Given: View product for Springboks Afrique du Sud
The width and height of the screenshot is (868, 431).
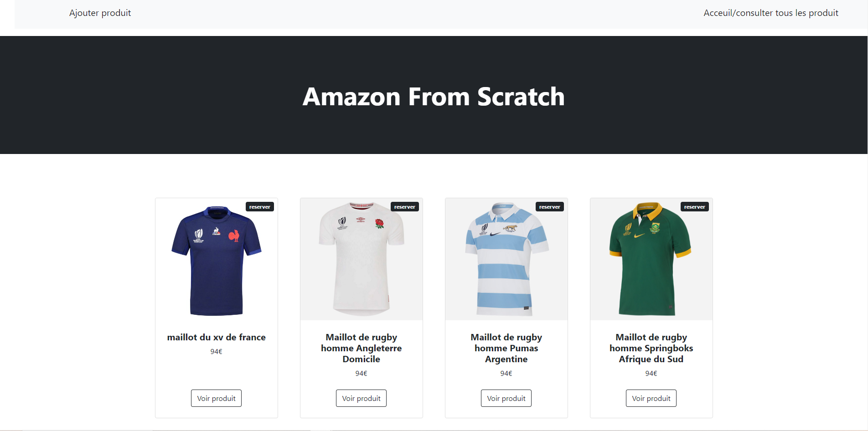Looking at the screenshot, I should pyautogui.click(x=651, y=398).
